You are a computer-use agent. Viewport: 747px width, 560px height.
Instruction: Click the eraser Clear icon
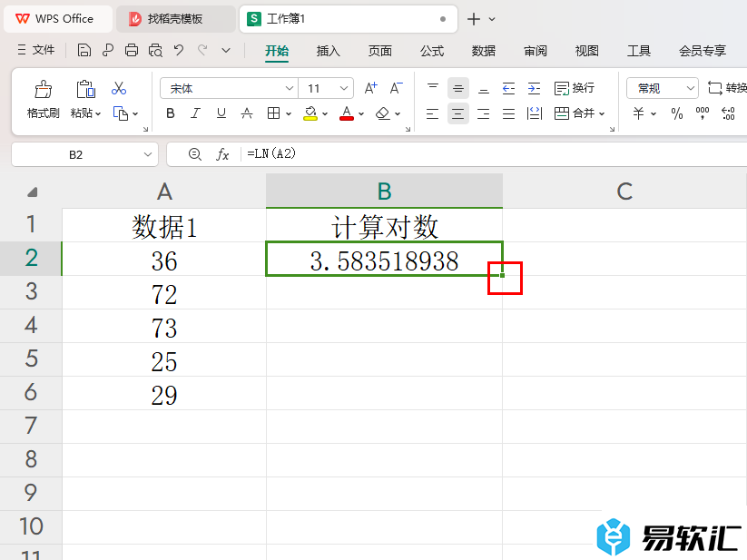pyautogui.click(x=383, y=113)
